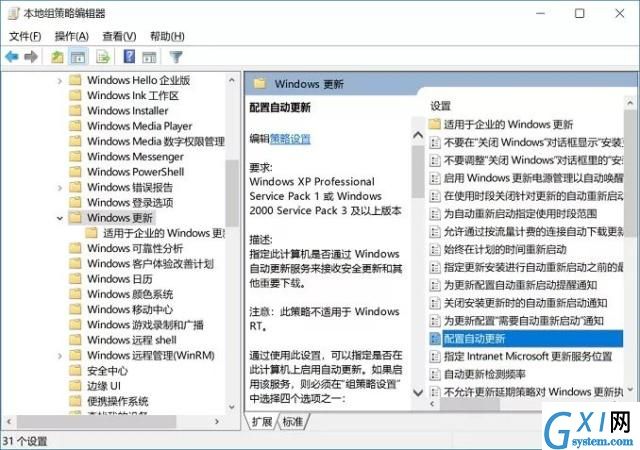Select Windows 远程 shell in the tree
Viewport: 640px width, 450px height.
point(131,340)
